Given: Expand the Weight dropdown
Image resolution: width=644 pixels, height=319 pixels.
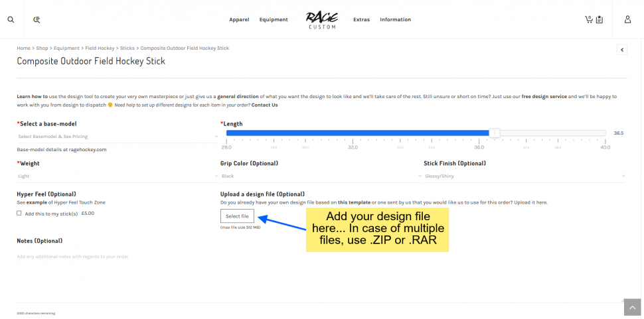Looking at the screenshot, I should point(117,176).
